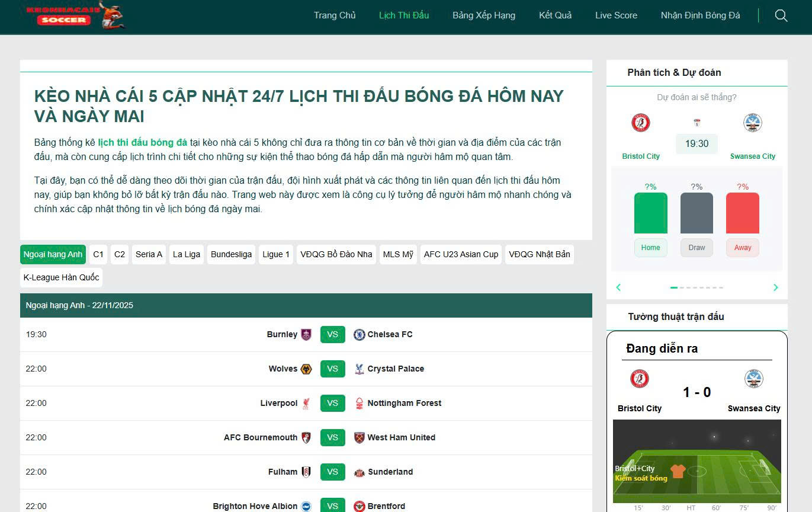812x512 pixels.
Task: Click VS button for Burnley vs Chelsea
Action: coord(332,334)
